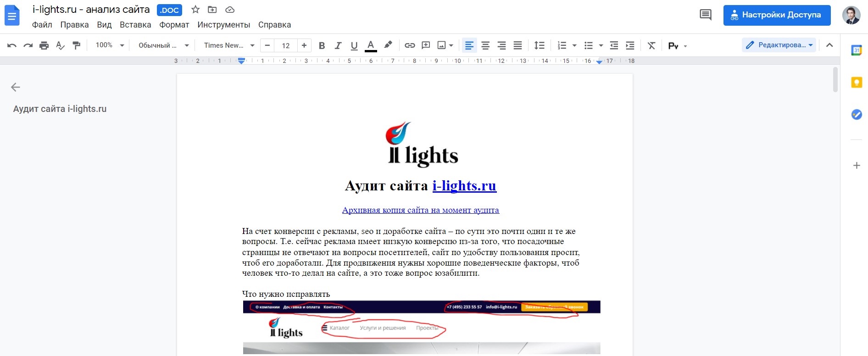Decrease font size with minus button
868x356 pixels.
click(x=267, y=45)
